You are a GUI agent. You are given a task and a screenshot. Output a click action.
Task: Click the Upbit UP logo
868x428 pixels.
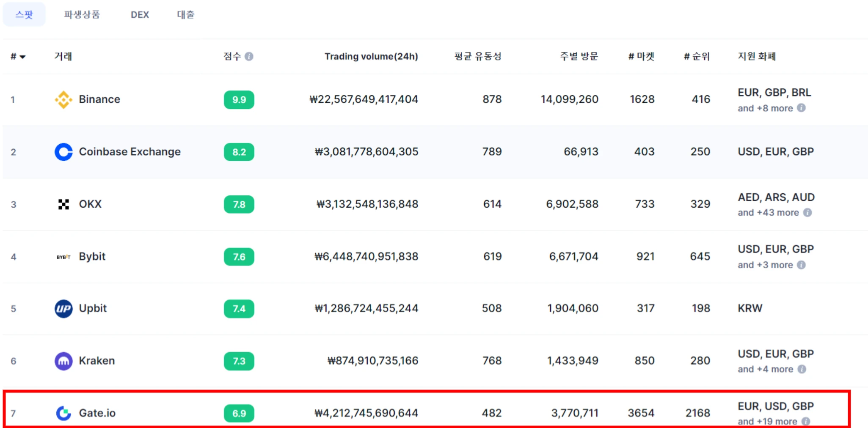(63, 309)
